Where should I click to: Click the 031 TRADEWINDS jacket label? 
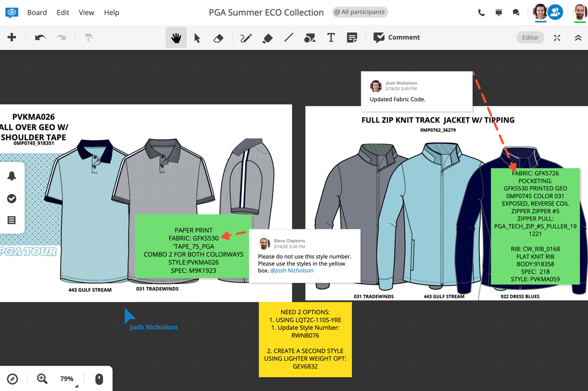coord(374,296)
